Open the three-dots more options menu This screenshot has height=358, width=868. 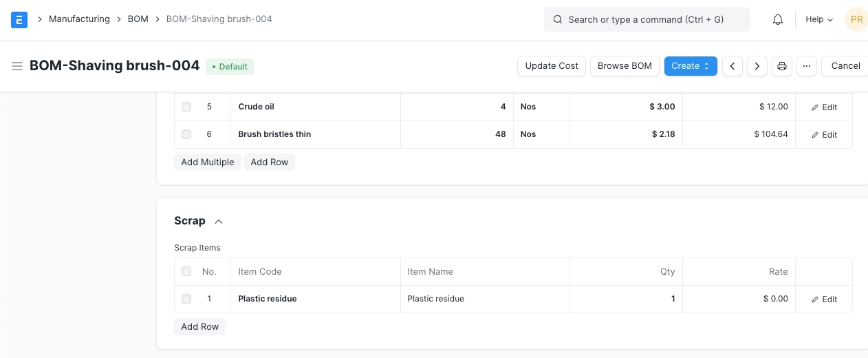click(807, 66)
